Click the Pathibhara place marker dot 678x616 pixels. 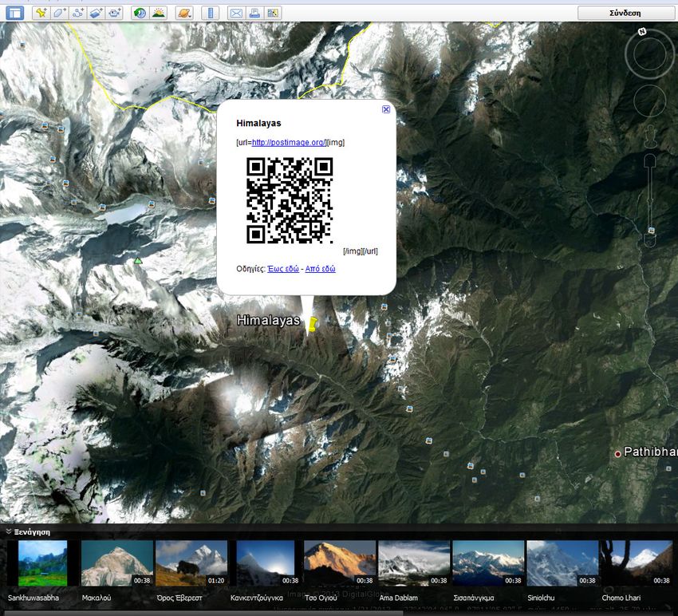tap(618, 454)
